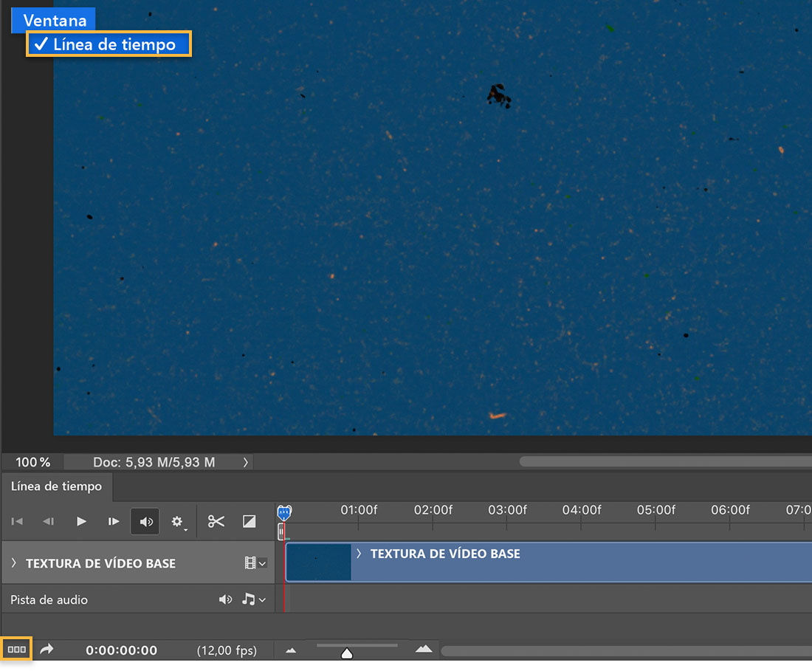Click 03:00f on the time ruler
The height and width of the screenshot is (671, 812).
[x=508, y=510]
